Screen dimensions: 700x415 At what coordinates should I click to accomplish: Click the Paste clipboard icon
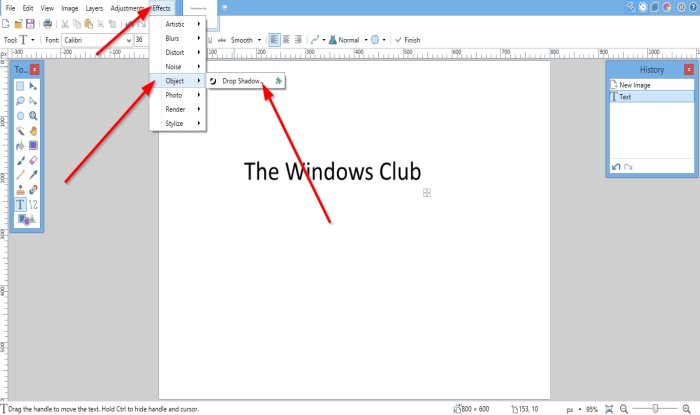[x=88, y=24]
